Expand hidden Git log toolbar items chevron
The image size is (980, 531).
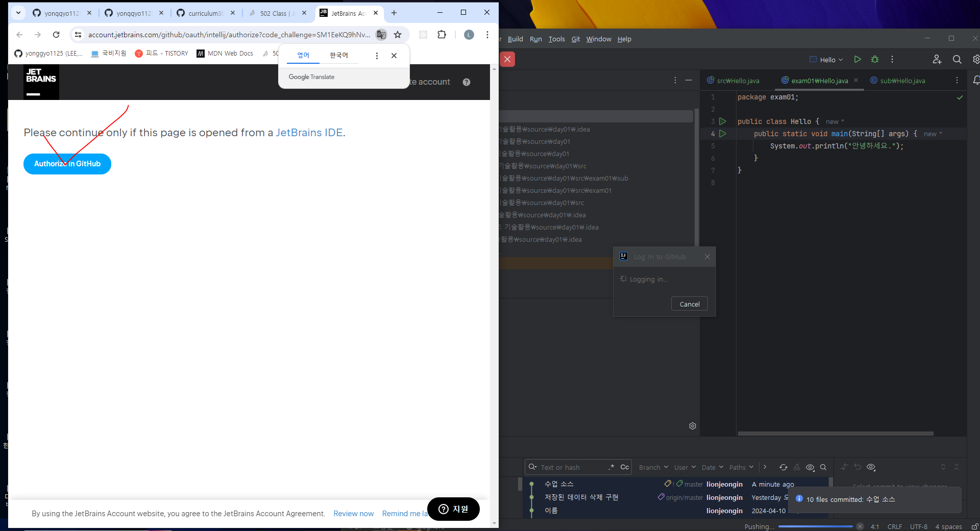coord(765,467)
